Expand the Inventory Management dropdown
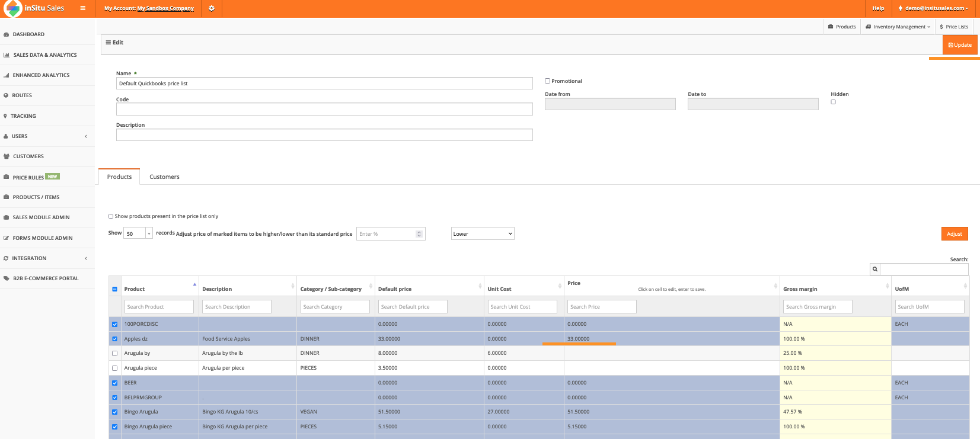Viewport: 980px width, 439px height. 898,27
